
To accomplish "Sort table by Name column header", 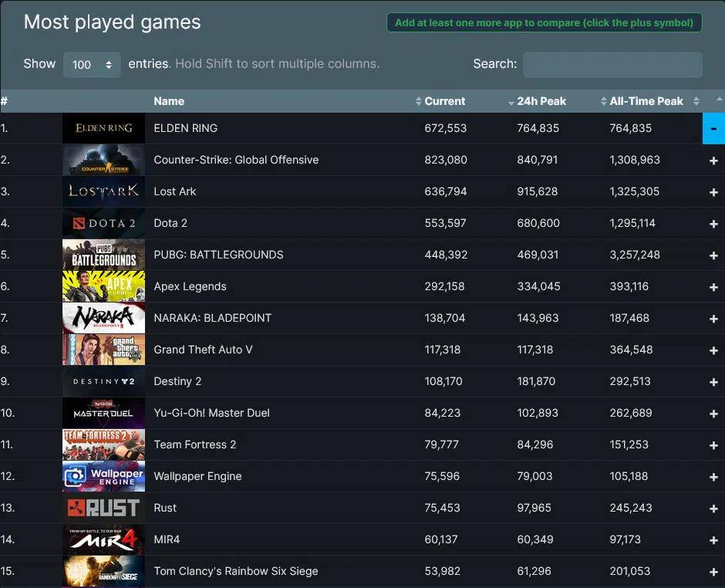I will click(169, 101).
